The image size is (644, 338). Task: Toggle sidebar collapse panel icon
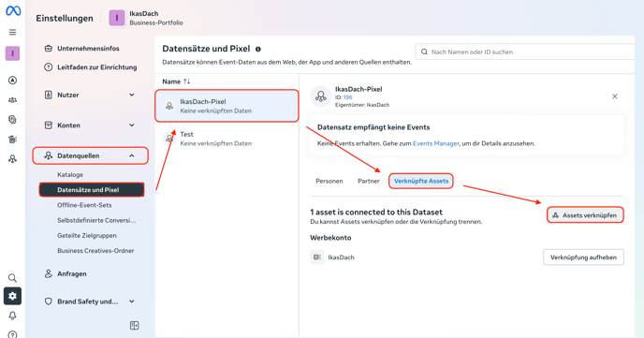(x=134, y=326)
